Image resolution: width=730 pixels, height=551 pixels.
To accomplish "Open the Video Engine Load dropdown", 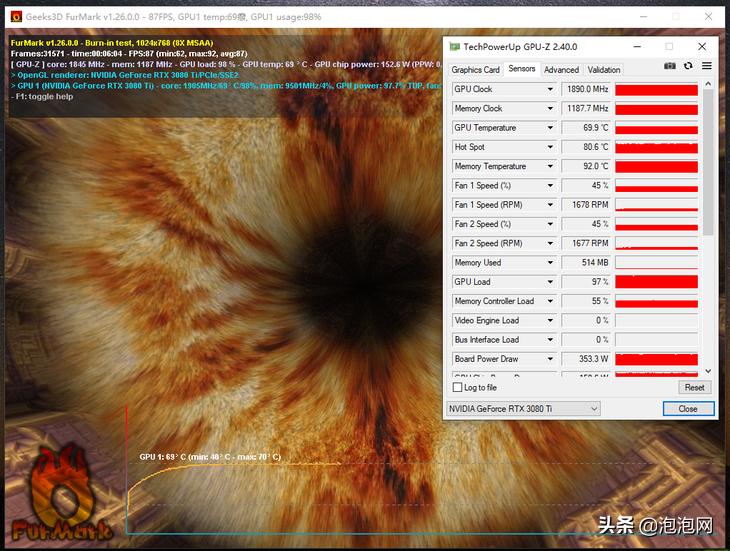I will click(550, 321).
